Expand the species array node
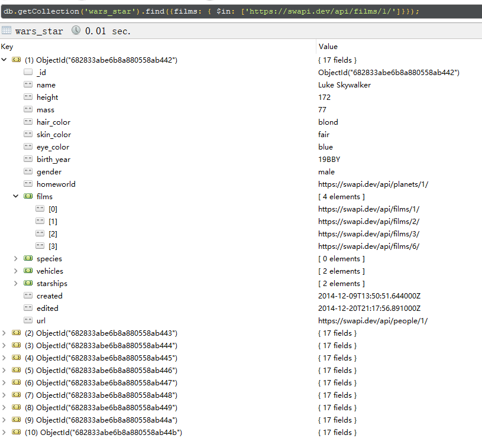 point(16,258)
